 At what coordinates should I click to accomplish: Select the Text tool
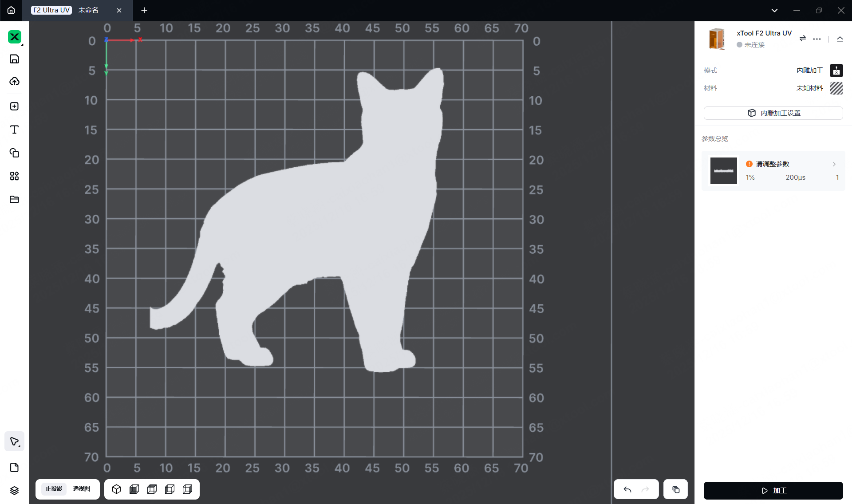14,130
